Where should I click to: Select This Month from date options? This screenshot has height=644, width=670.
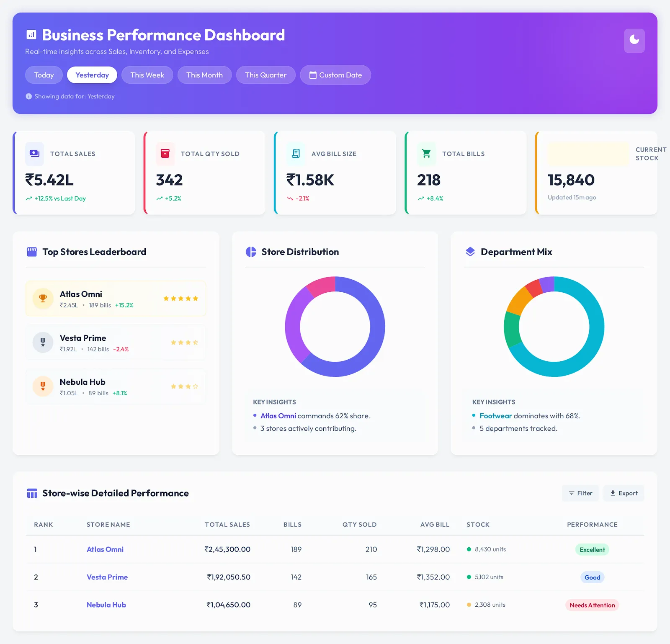[204, 75]
